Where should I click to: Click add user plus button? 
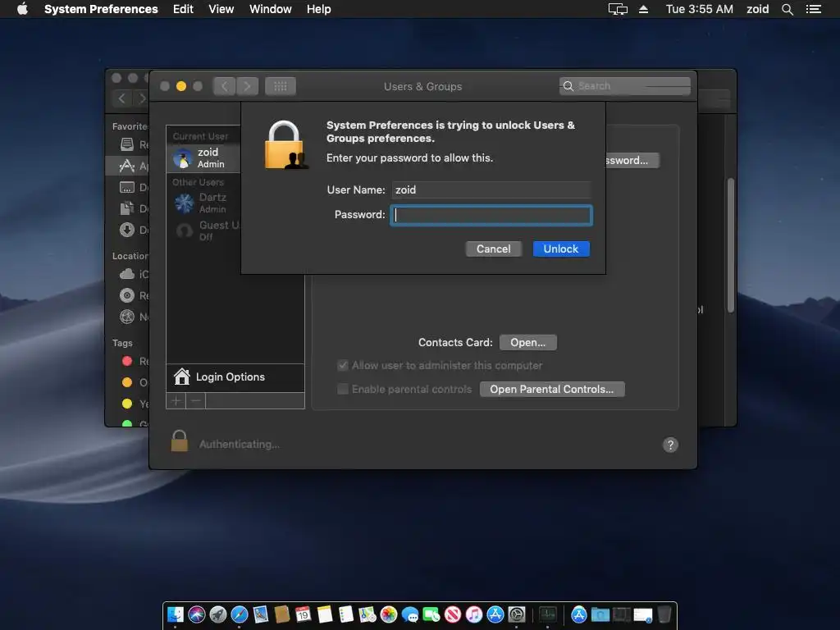click(x=176, y=400)
